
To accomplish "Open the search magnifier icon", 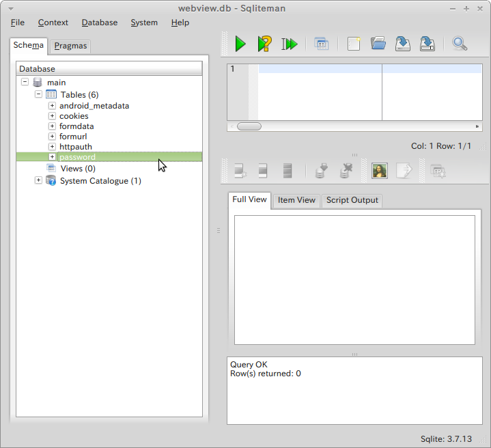I will [x=460, y=44].
